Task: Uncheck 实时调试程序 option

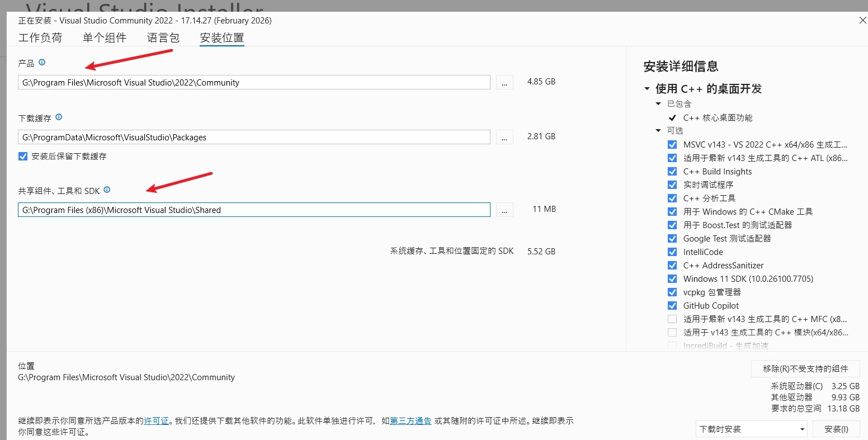Action: (672, 185)
